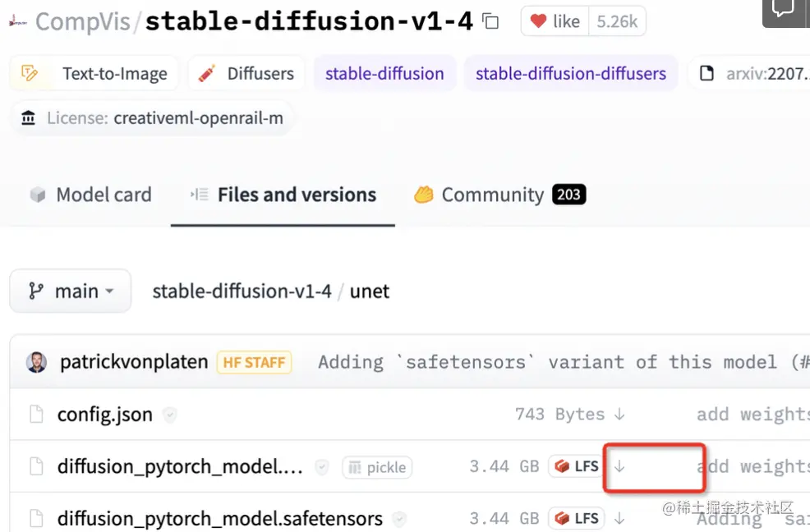810x532 pixels.
Task: Click the stable-diffusion-diffusers tag
Action: pyautogui.click(x=571, y=74)
